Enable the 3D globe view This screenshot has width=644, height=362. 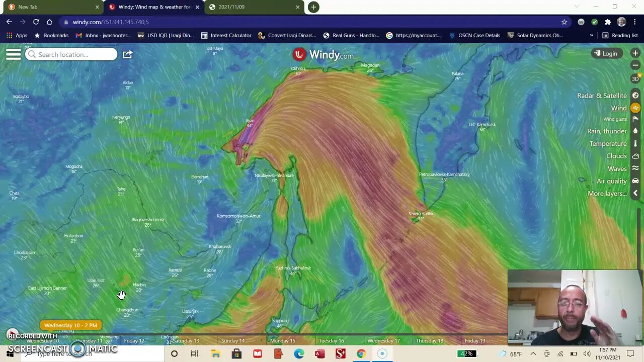pos(635,79)
